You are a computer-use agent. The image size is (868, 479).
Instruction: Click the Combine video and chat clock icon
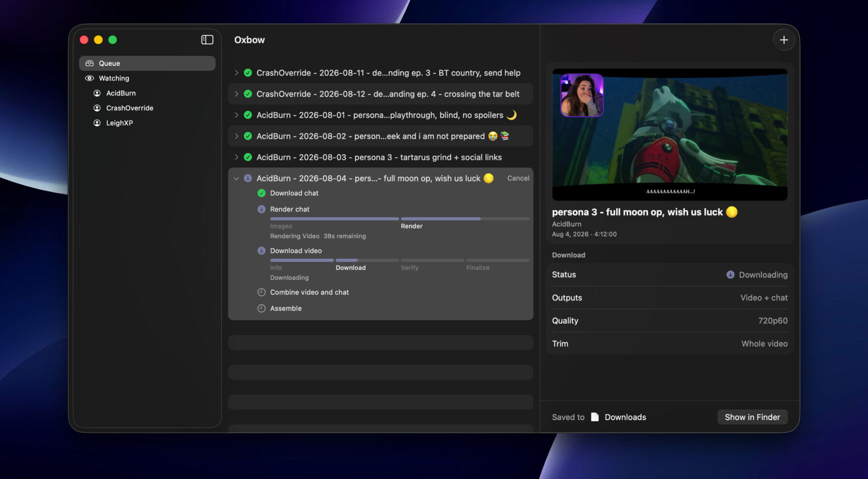tap(261, 292)
